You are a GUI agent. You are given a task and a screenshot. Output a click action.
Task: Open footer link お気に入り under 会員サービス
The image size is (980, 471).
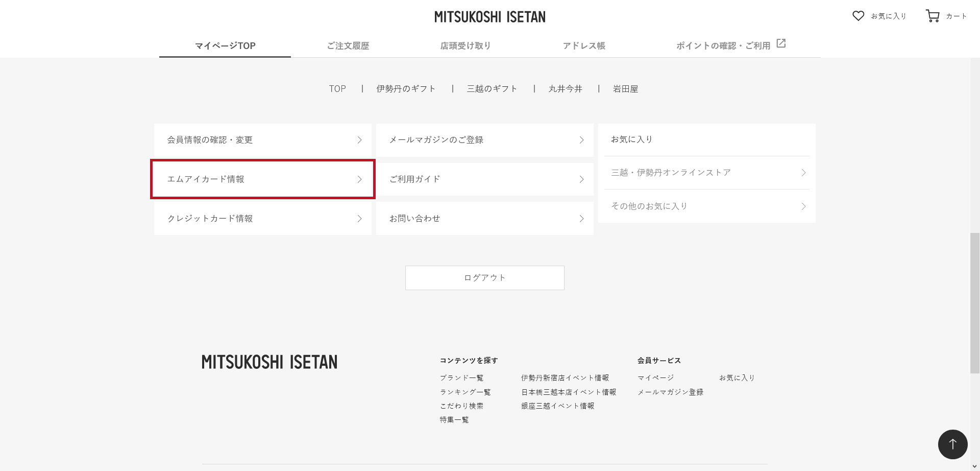pyautogui.click(x=737, y=378)
